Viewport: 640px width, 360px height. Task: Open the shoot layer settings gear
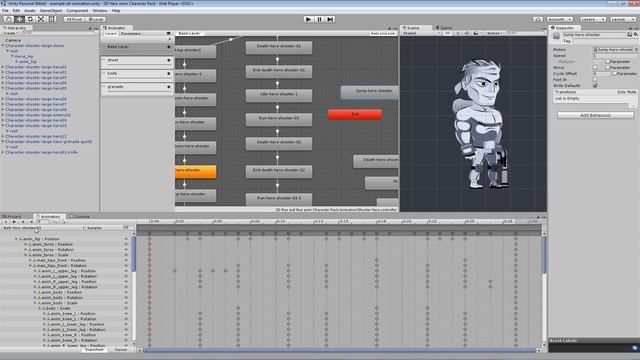[x=169, y=60]
